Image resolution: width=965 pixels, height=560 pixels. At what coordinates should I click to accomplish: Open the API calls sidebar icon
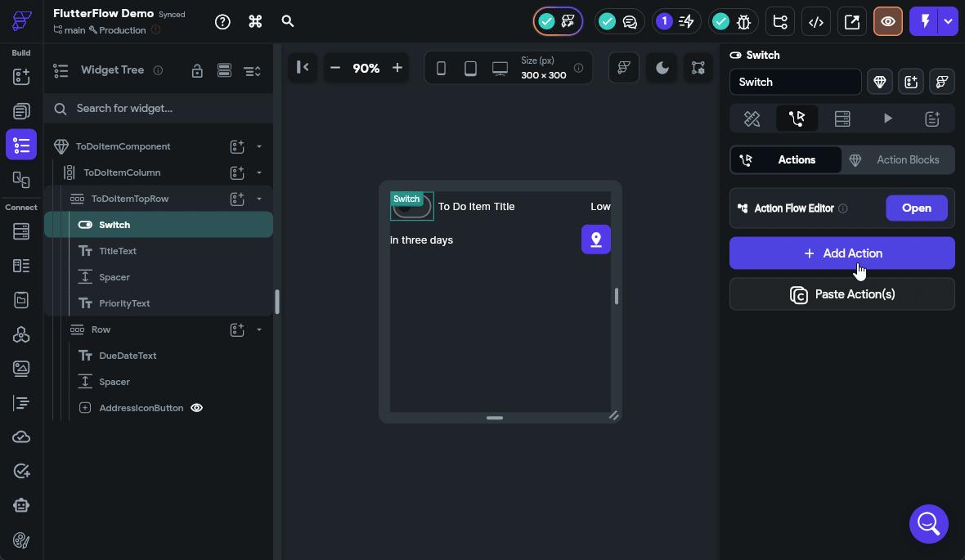21,334
